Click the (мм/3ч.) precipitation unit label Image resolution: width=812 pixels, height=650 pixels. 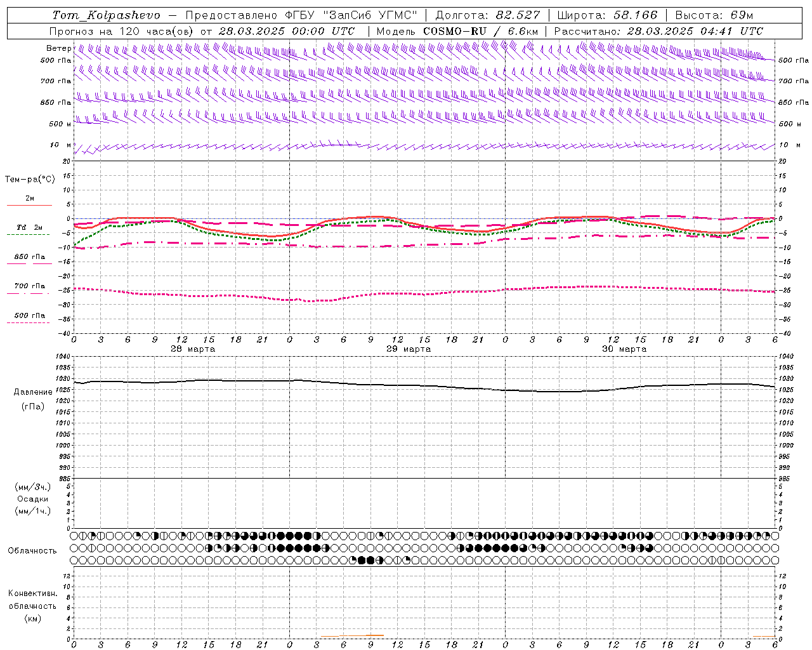tap(33, 487)
